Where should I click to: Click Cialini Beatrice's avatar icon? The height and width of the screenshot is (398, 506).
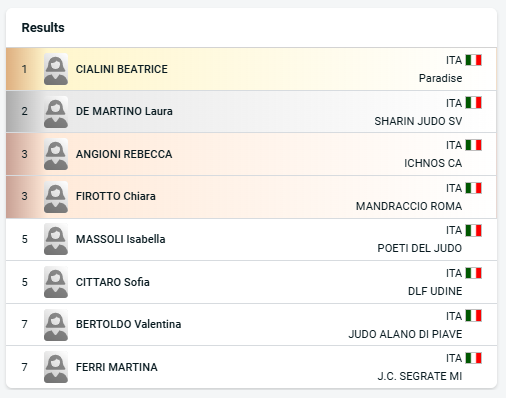(x=56, y=69)
